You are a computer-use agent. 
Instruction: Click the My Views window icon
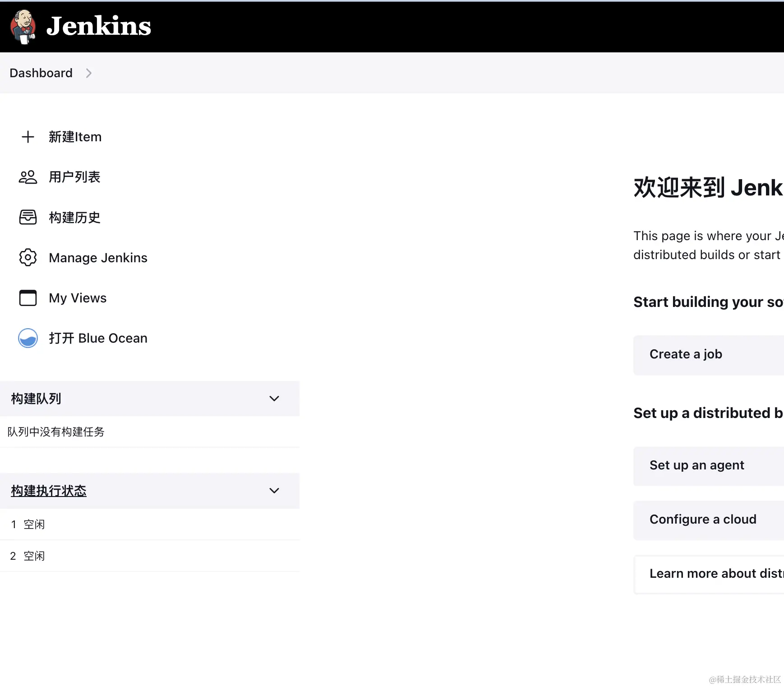pyautogui.click(x=28, y=297)
